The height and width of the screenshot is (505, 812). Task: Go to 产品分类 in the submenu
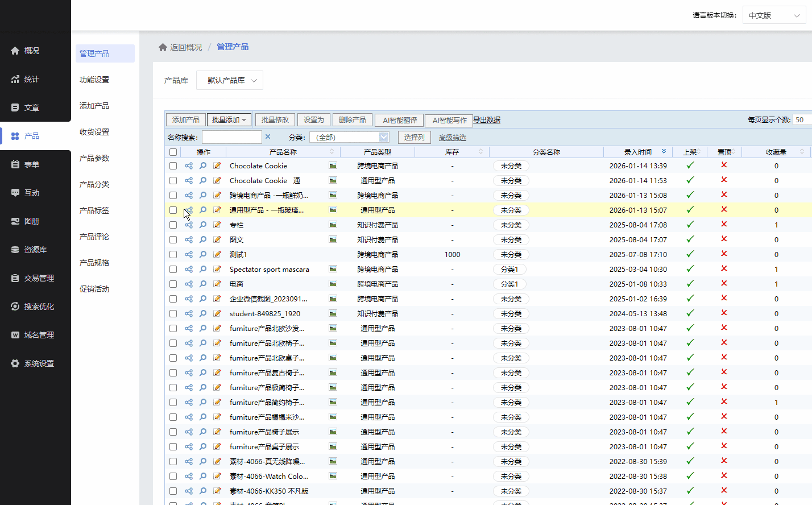point(94,184)
